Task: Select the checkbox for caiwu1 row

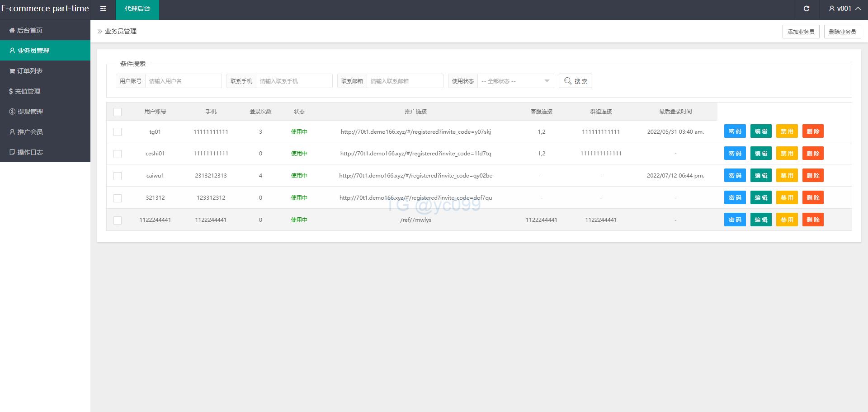Action: click(118, 176)
